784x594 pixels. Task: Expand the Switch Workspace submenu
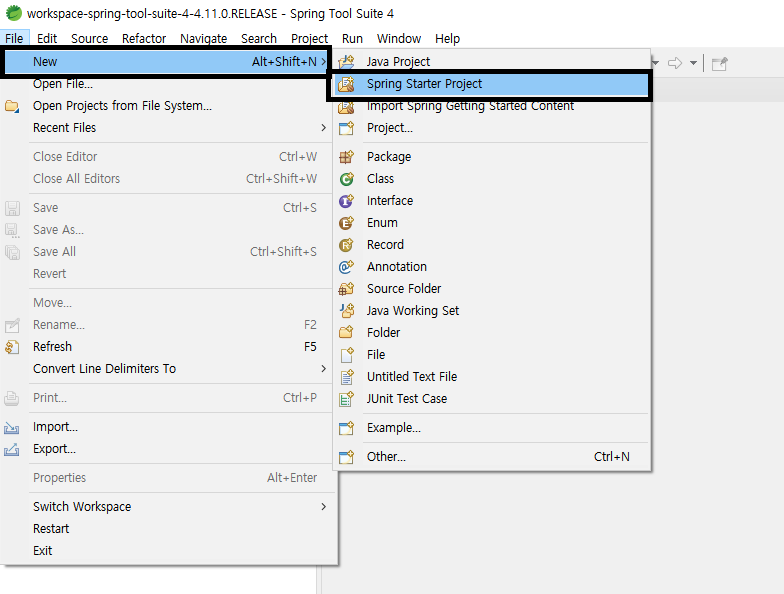[324, 507]
